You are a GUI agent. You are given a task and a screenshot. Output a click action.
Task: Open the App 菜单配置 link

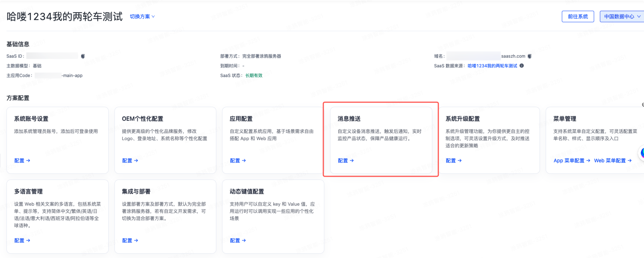[572, 161]
